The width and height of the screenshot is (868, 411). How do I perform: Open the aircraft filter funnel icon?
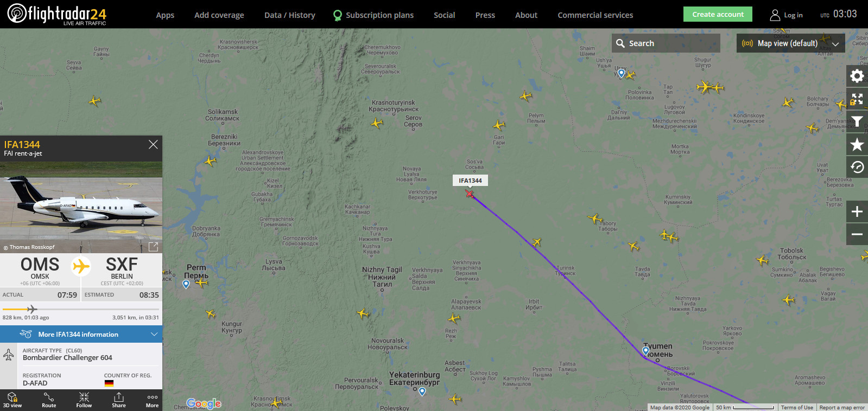point(857,121)
